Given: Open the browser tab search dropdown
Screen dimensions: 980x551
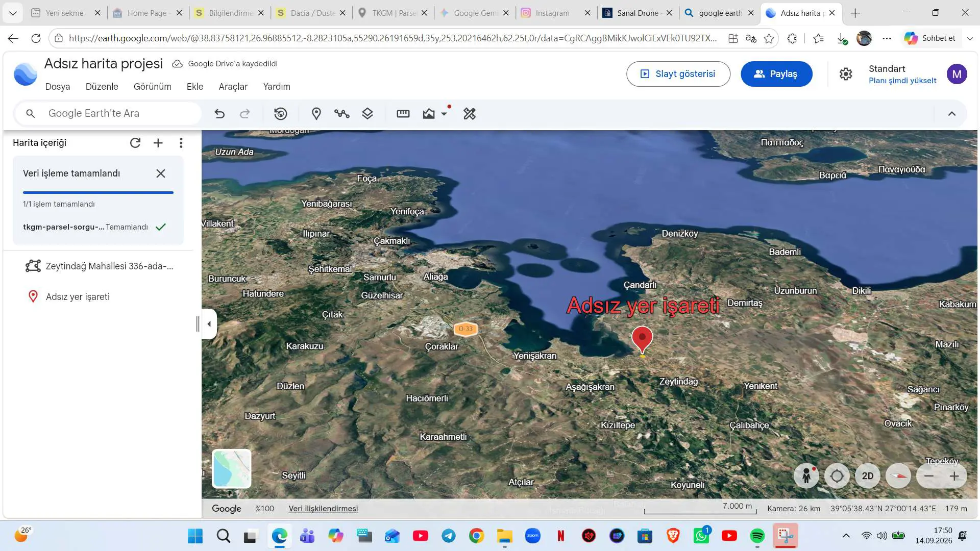Looking at the screenshot, I should click(13, 13).
